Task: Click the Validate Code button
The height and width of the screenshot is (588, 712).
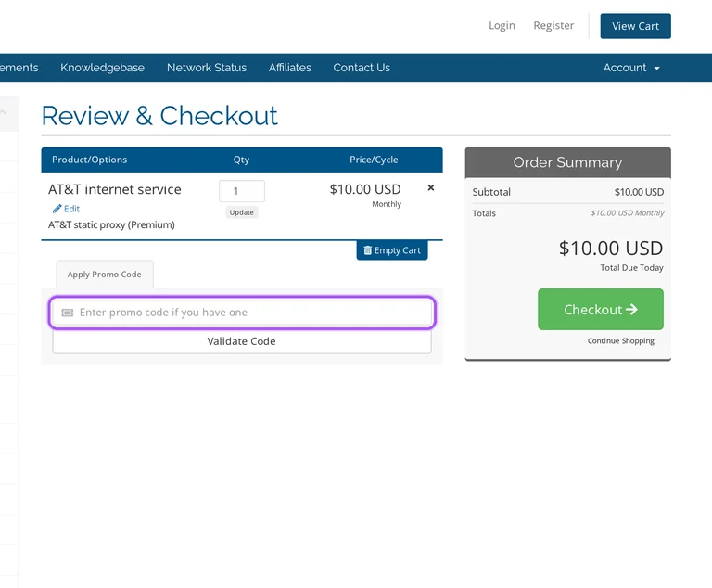Action: [242, 341]
